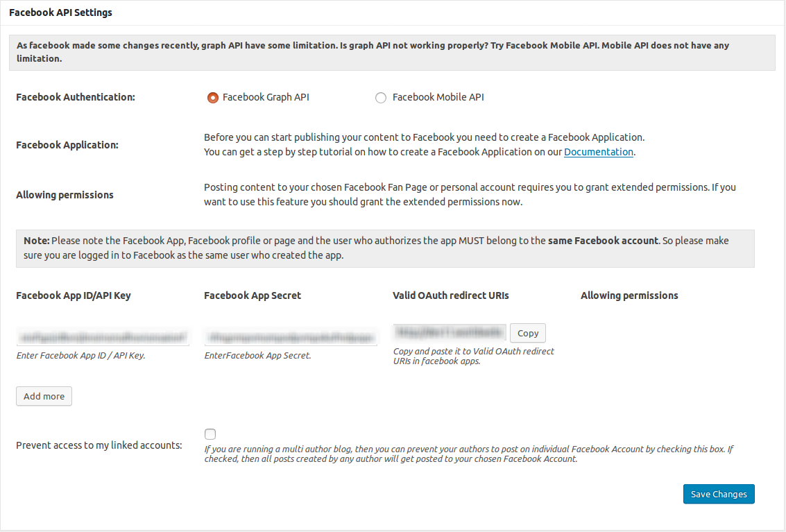This screenshot has width=786, height=532.
Task: Save Changes to Facebook API settings
Action: click(x=718, y=494)
